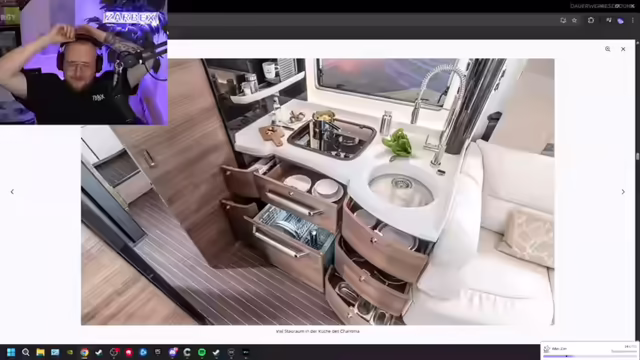Viewport: 640px width, 360px height.
Task: Open the Mail app in the taskbar
Action: pyautogui.click(x=55, y=352)
